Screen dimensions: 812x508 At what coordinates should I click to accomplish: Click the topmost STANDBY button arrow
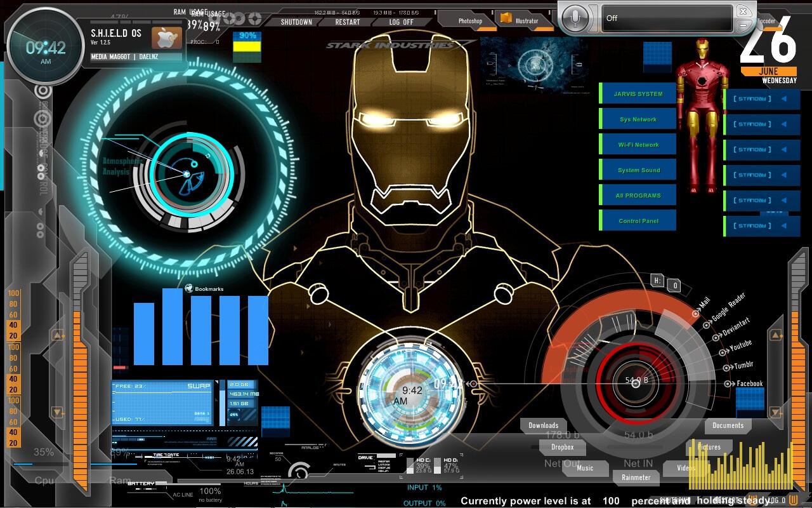[x=783, y=99]
